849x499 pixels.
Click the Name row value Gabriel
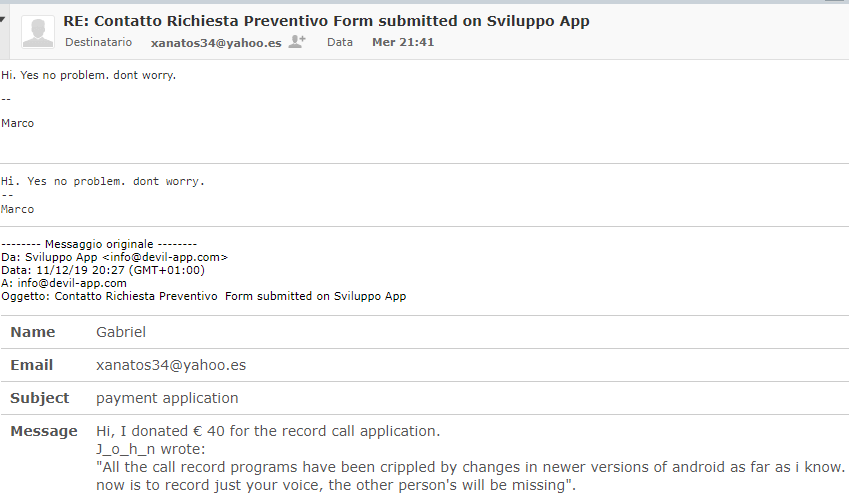(x=121, y=332)
